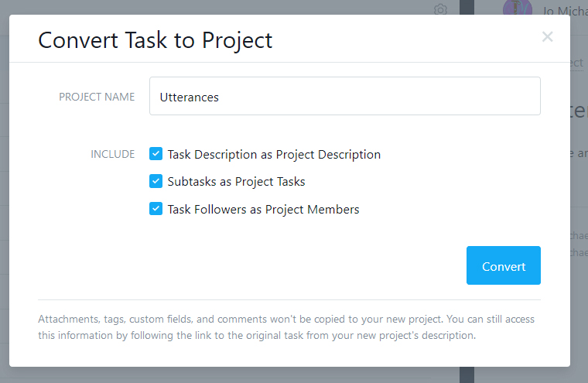Click the attachments footer note text

click(286, 327)
